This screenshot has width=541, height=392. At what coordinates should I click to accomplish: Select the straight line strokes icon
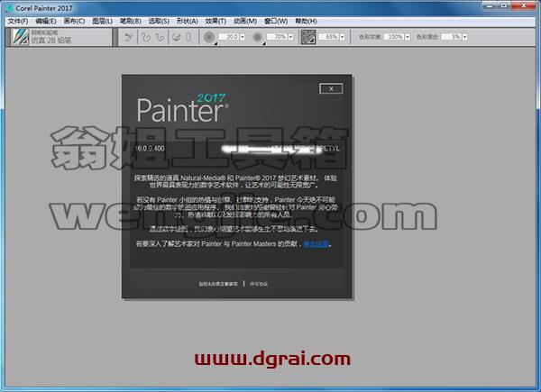click(160, 37)
